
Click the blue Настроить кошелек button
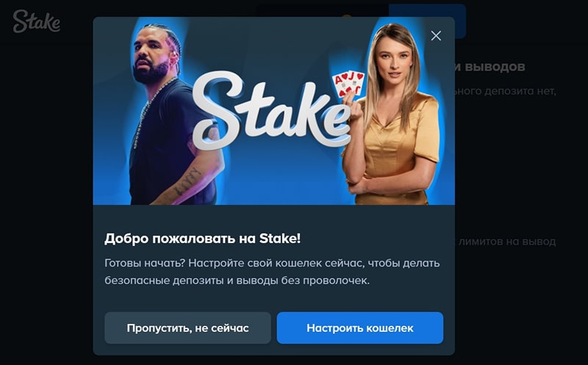click(x=360, y=328)
